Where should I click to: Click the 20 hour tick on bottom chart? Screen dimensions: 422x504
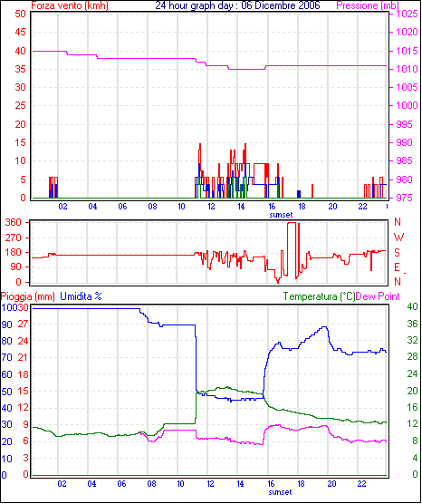click(331, 484)
